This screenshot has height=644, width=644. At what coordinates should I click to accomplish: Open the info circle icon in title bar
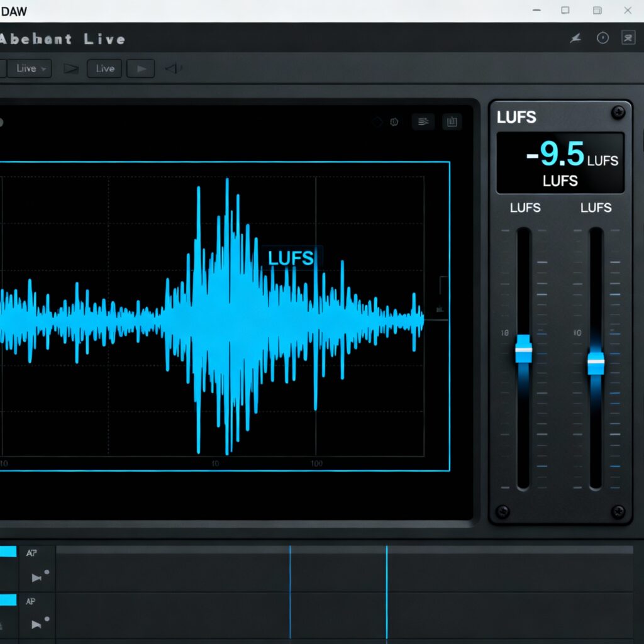[x=602, y=38]
